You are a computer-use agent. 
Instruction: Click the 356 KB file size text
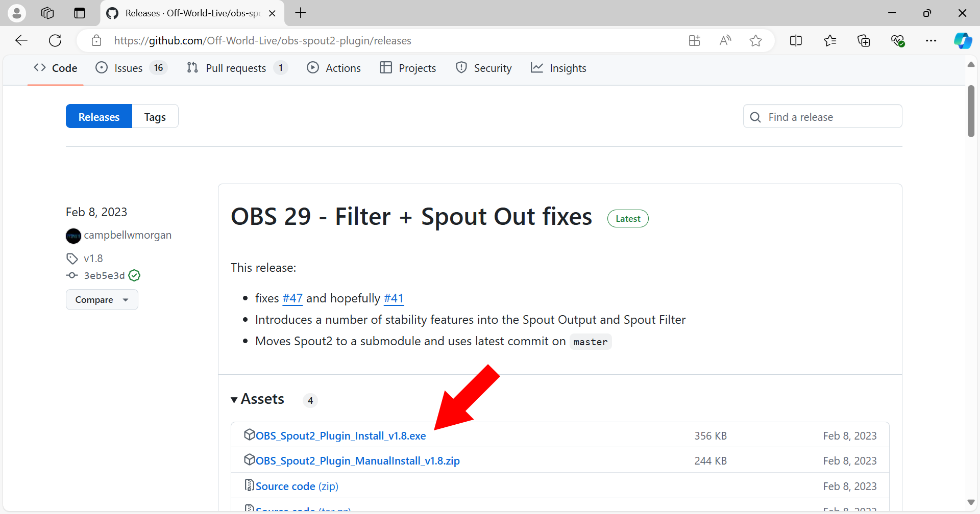pyautogui.click(x=710, y=436)
